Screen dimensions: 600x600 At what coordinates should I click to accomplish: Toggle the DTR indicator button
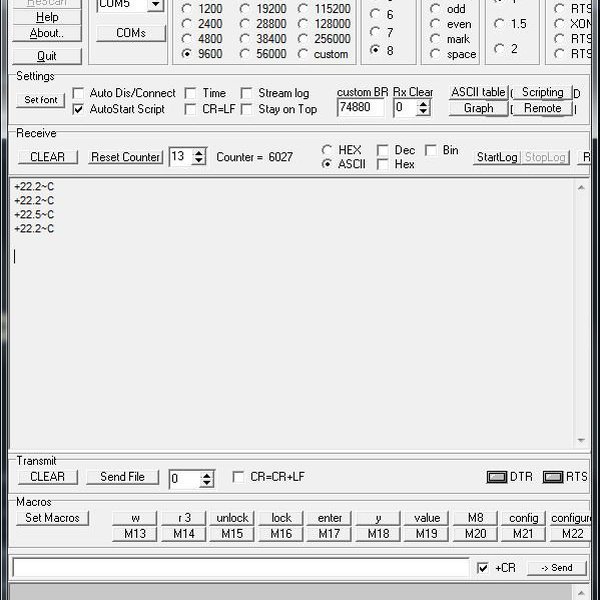pos(496,477)
